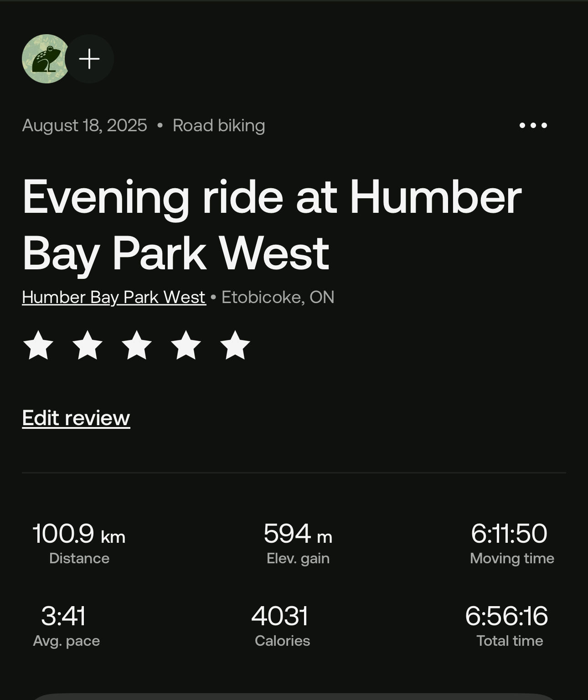Tap the 594 m Elev. gain stat

298,543
